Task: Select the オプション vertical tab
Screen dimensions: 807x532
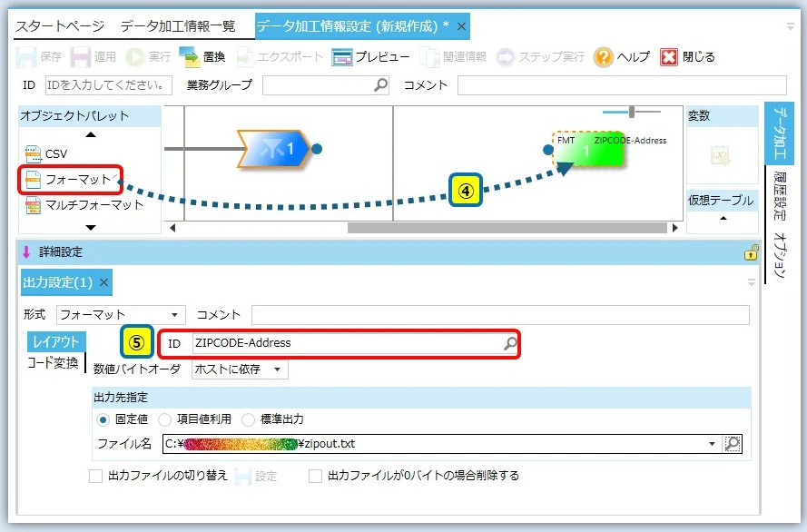Action: click(x=780, y=256)
